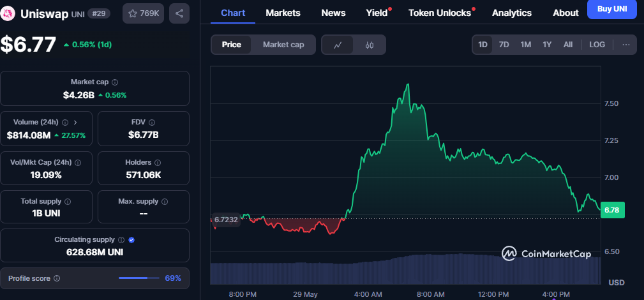Set chart range to 1D
The height and width of the screenshot is (300, 644).
483,45
